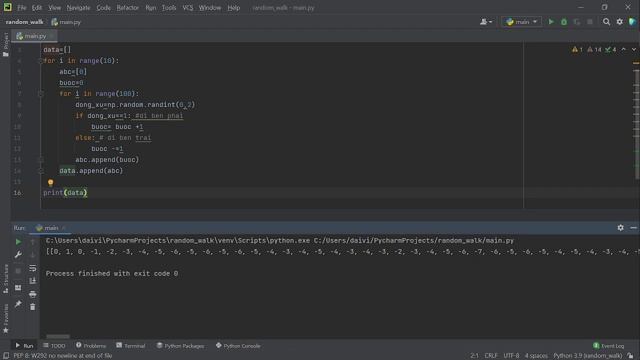Viewport: 640px width, 360px height.
Task: Open the main run configuration dropdown
Action: click(x=522, y=22)
